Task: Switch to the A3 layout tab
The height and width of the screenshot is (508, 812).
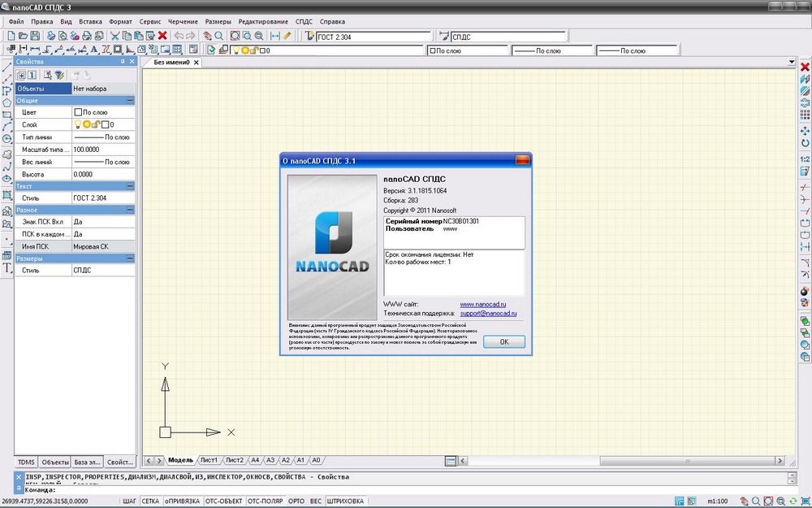Action: pos(270,460)
